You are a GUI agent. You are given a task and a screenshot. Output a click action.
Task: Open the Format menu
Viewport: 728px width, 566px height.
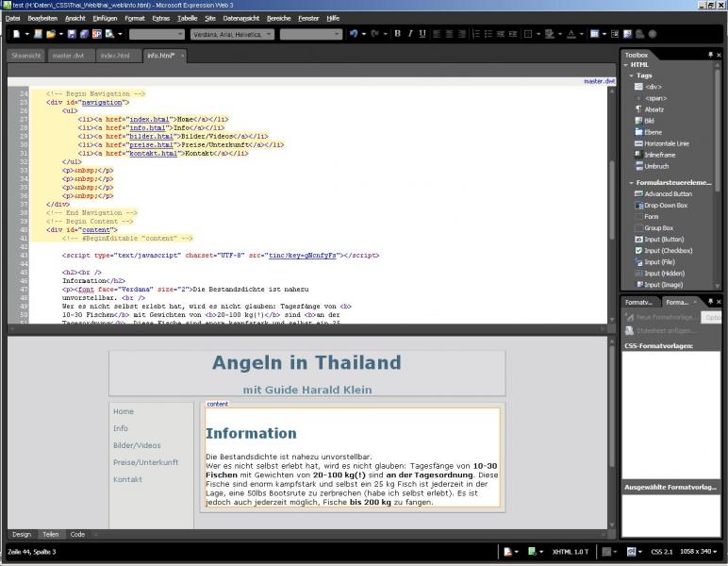(135, 18)
